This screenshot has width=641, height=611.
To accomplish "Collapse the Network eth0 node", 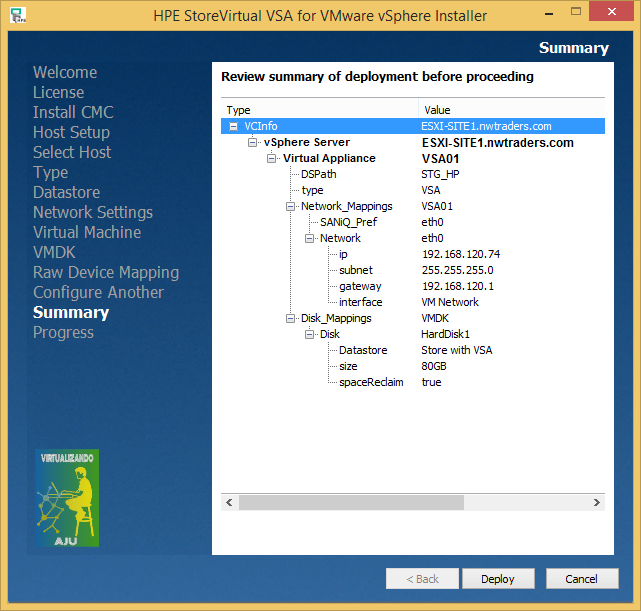I will (310, 238).
